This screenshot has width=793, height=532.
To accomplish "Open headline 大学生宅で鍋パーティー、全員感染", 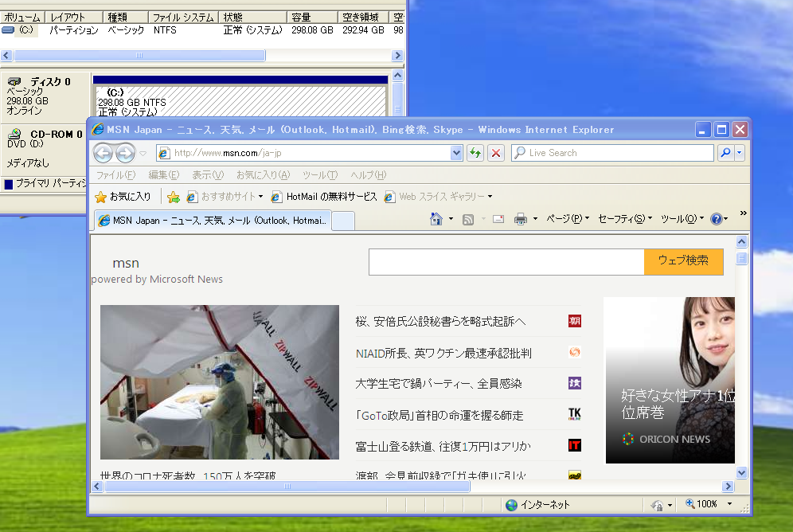I will (439, 384).
